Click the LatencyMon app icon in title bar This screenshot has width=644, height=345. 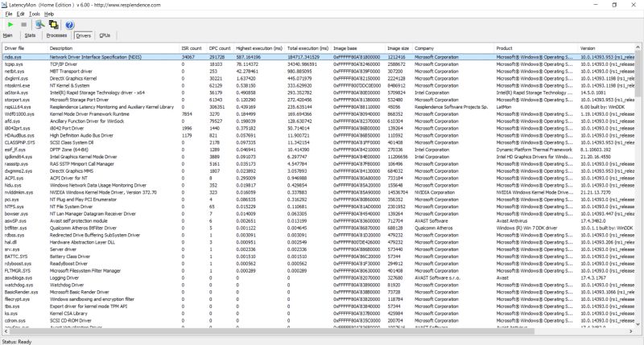(x=5, y=5)
